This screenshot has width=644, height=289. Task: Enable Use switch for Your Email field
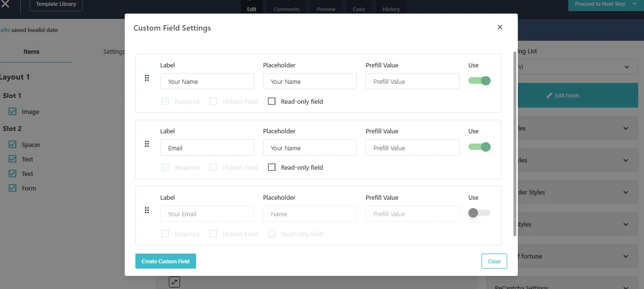[479, 213]
